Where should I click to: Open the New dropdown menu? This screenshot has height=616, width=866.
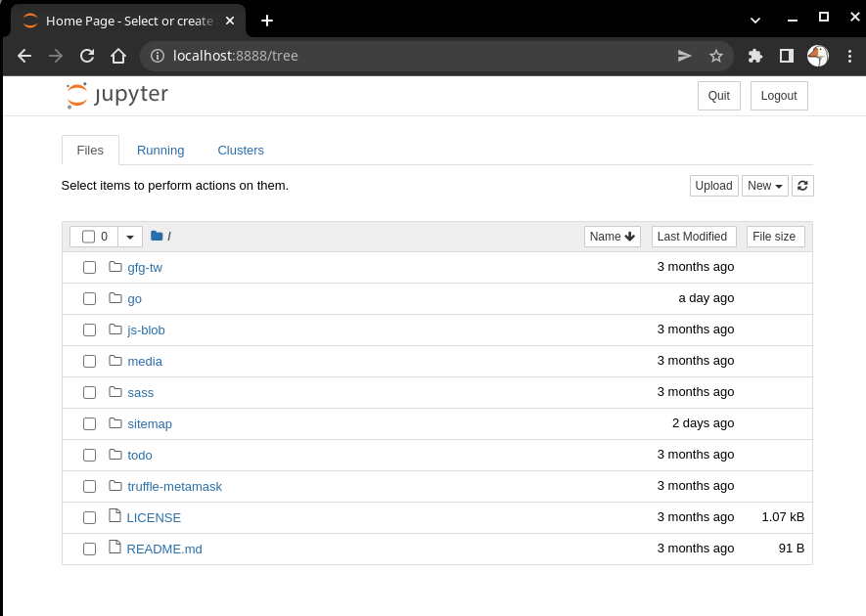765,186
